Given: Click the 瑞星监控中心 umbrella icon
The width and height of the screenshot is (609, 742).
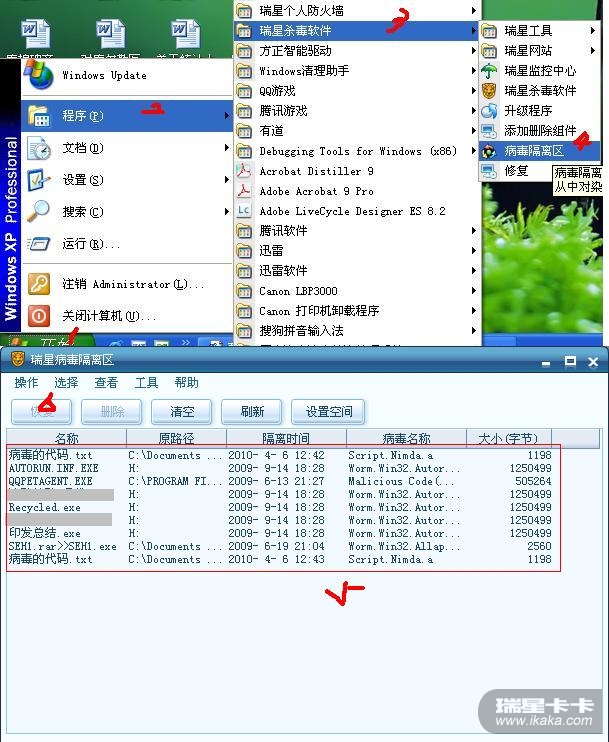Looking at the screenshot, I should tap(489, 71).
